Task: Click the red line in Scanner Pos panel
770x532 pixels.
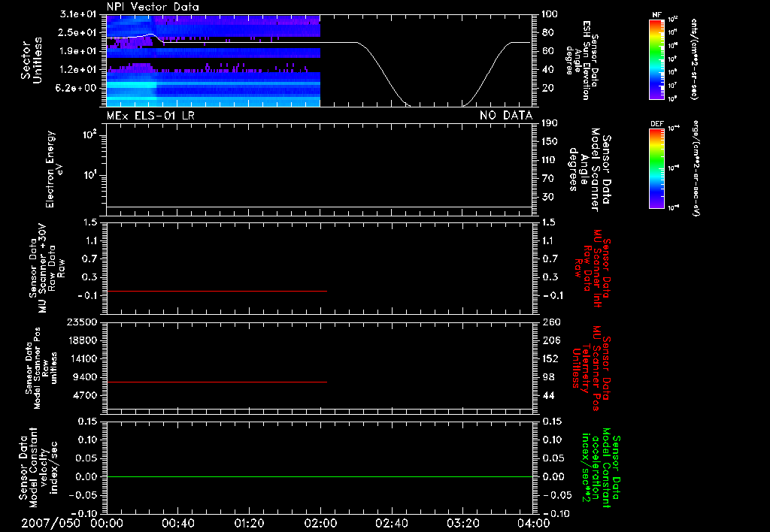Action: [x=217, y=382]
